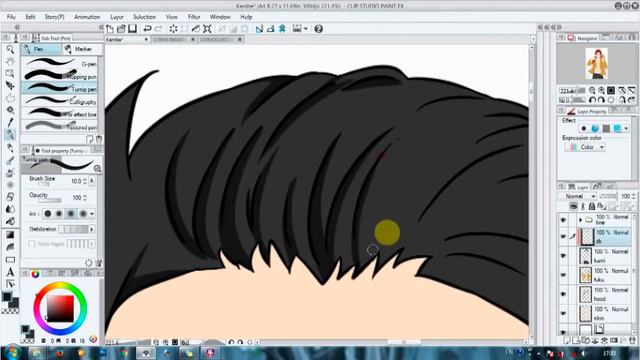This screenshot has height=360, width=640.
Task: Hide the line folder layer
Action: click(563, 220)
